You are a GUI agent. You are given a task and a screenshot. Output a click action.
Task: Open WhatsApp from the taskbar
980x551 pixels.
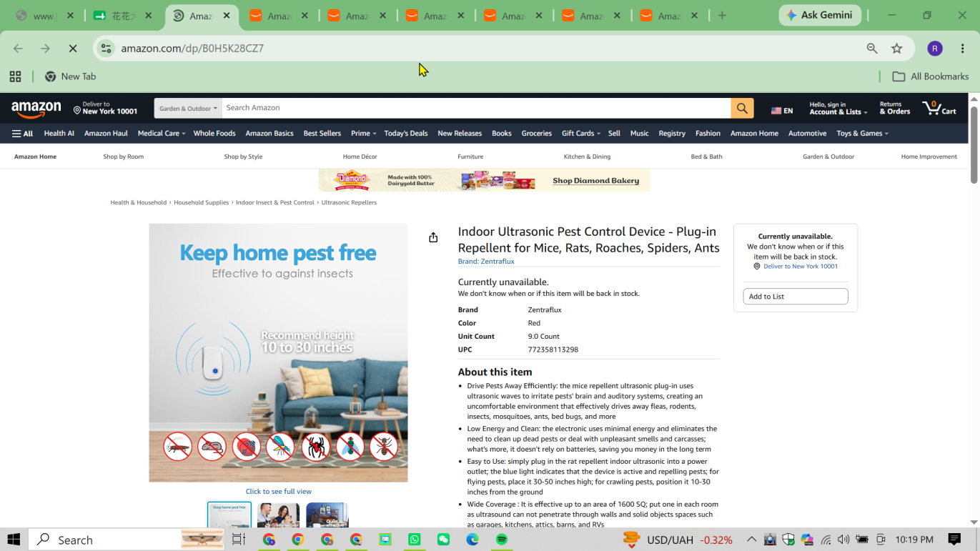point(415,540)
